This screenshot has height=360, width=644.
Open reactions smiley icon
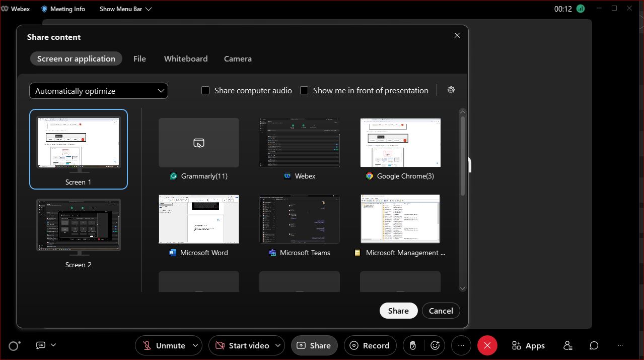pos(436,345)
